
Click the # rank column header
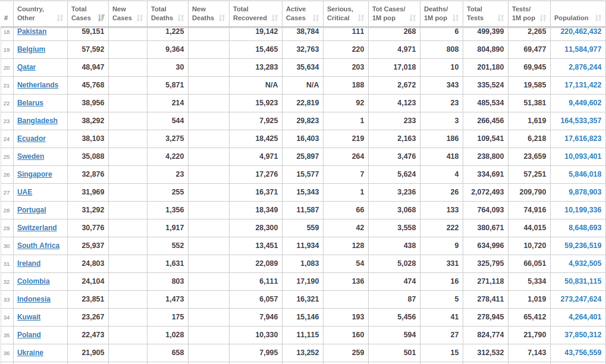coord(6,18)
